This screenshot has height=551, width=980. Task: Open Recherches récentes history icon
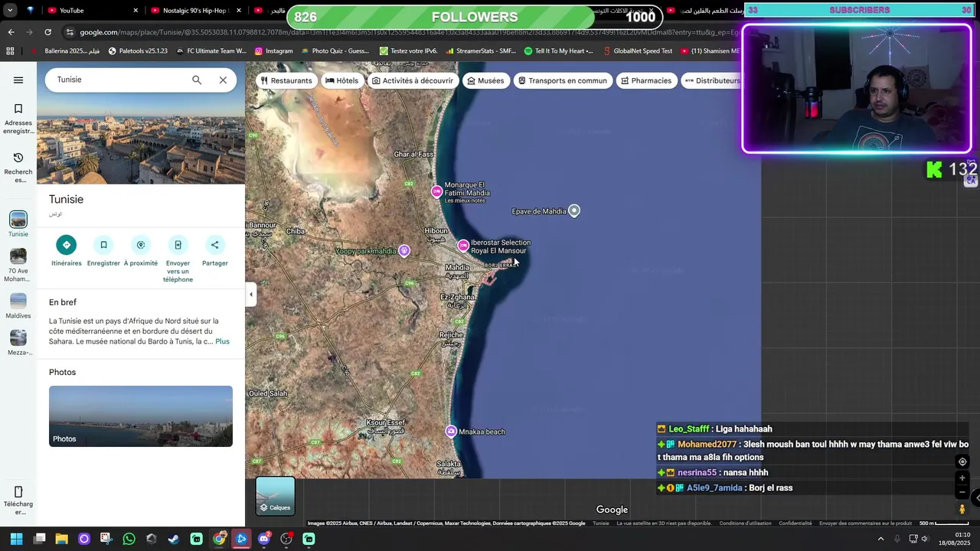[x=18, y=167]
